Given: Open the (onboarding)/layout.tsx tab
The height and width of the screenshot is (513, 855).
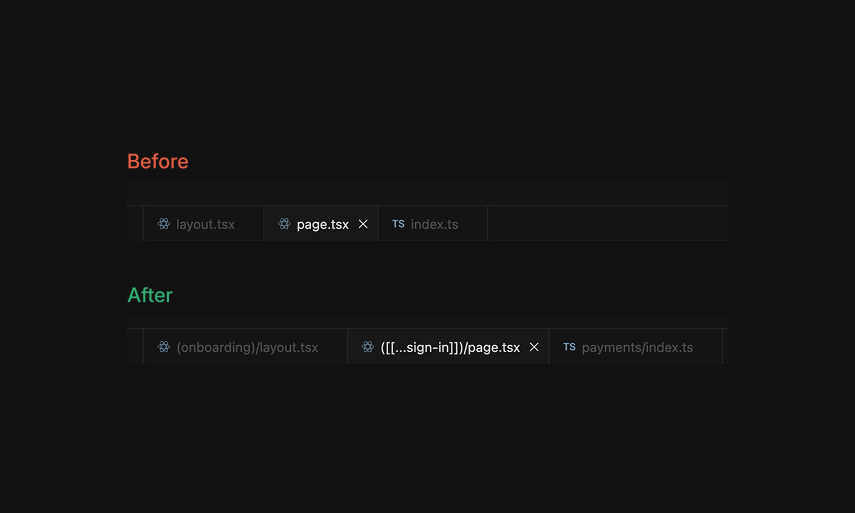Looking at the screenshot, I should (245, 347).
